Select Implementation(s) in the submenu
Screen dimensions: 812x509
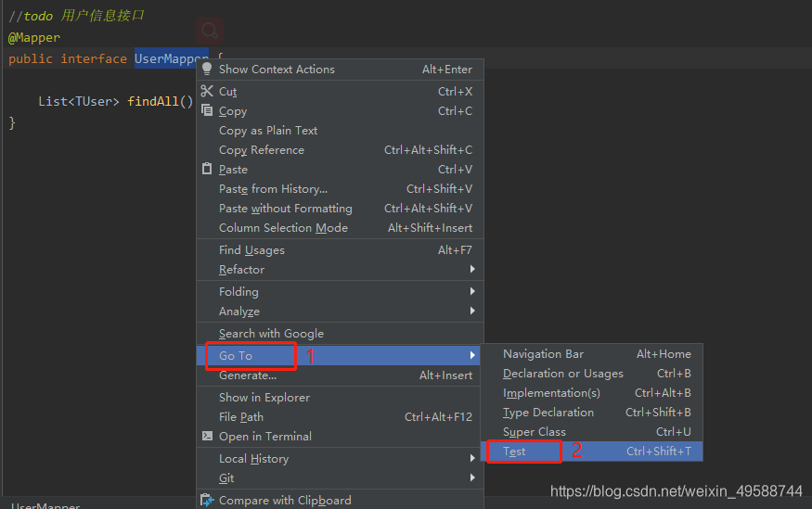click(592, 393)
